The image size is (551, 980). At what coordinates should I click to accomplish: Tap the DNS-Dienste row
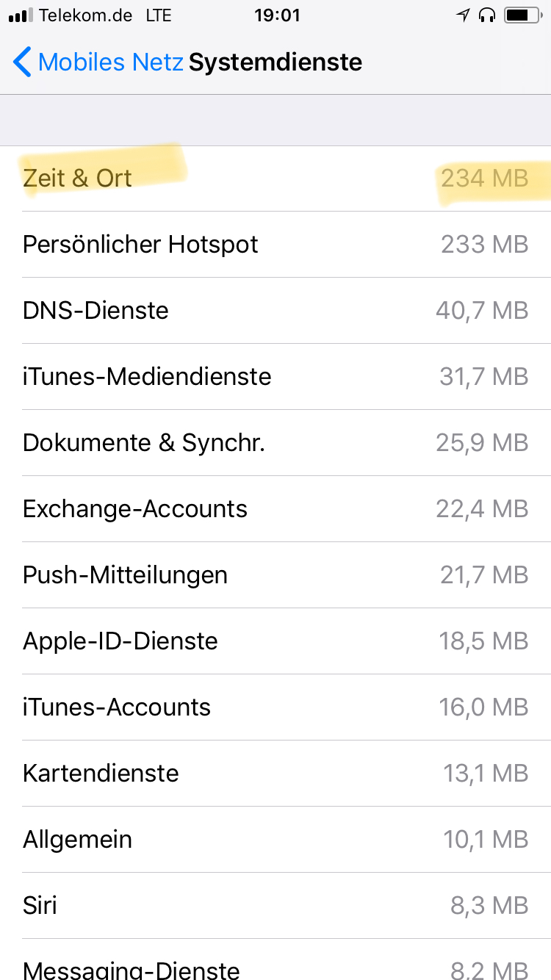tap(275, 311)
